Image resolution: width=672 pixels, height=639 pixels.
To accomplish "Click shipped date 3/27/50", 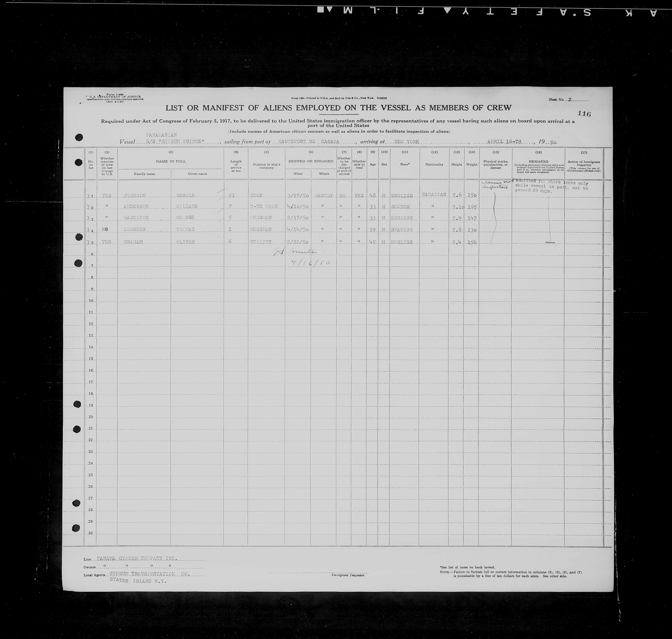I will click(298, 196).
